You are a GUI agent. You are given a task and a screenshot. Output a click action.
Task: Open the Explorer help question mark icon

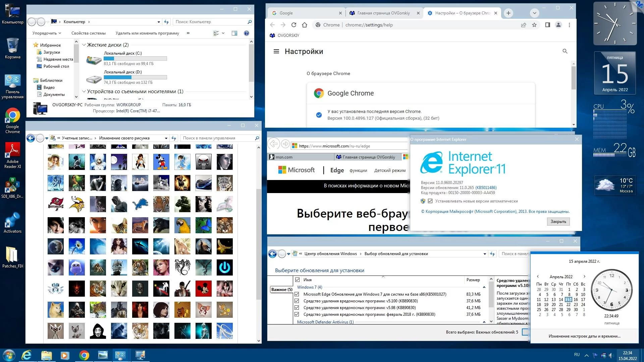pyautogui.click(x=247, y=33)
